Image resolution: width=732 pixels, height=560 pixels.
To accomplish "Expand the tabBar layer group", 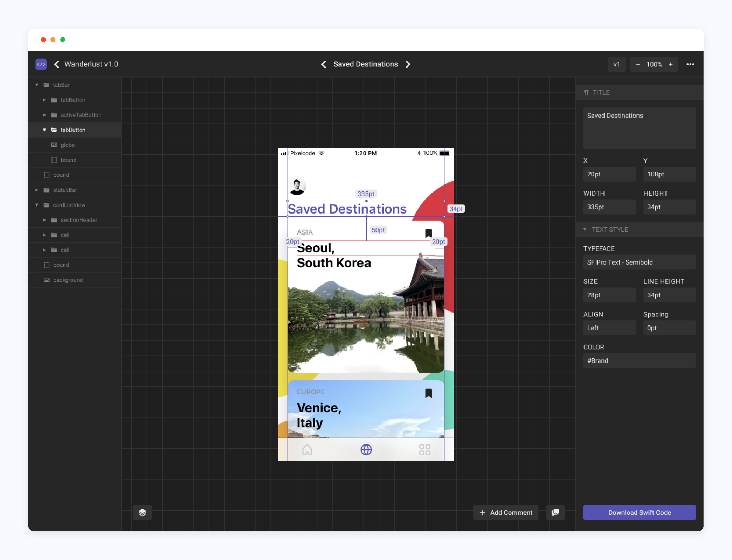I will coord(37,84).
